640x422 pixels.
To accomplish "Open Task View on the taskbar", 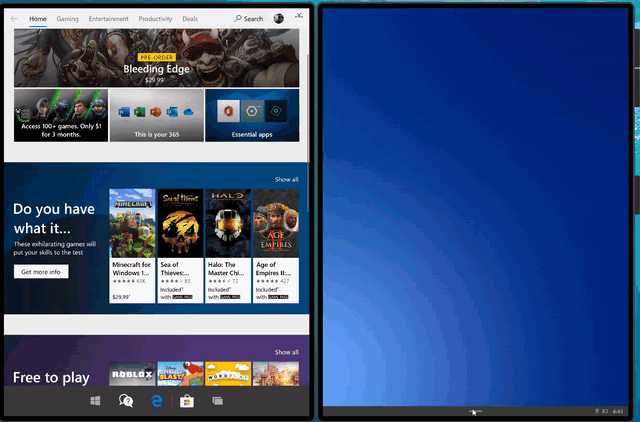I will [216, 400].
